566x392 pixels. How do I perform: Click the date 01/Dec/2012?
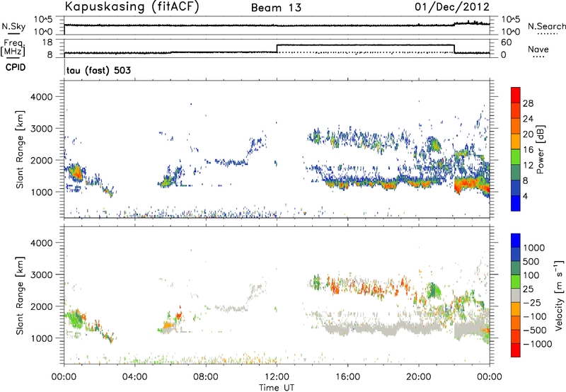[x=452, y=7]
